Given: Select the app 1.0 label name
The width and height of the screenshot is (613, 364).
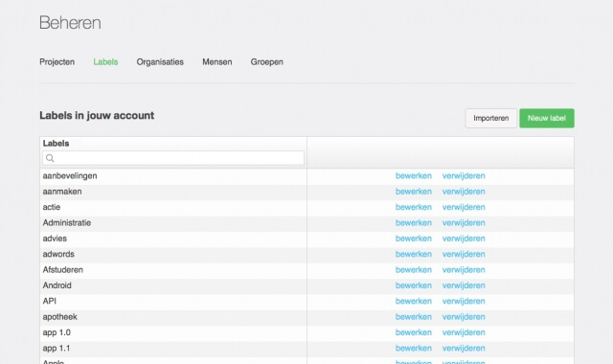Looking at the screenshot, I should (57, 332).
